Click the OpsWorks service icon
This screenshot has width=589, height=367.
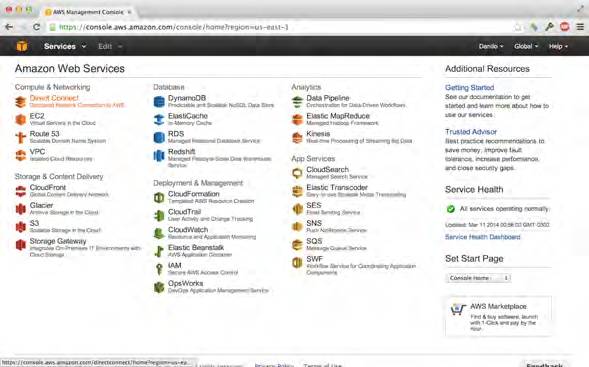[x=159, y=287]
